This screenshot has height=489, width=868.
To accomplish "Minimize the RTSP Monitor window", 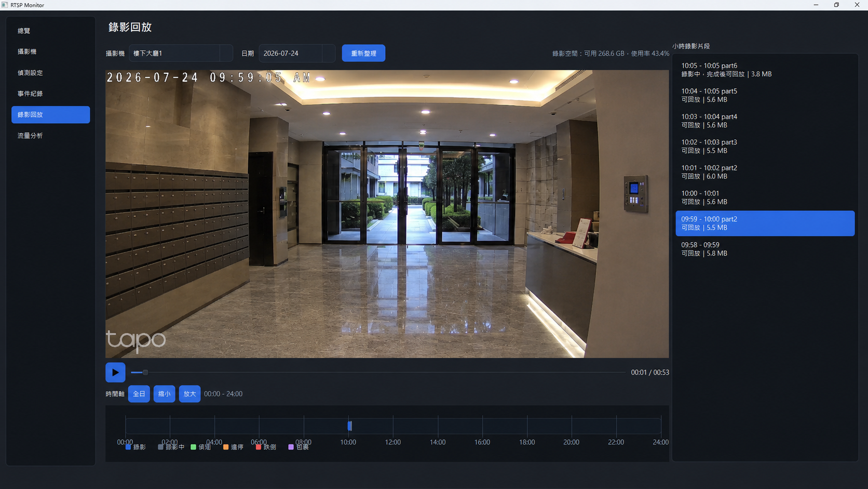I will (816, 5).
